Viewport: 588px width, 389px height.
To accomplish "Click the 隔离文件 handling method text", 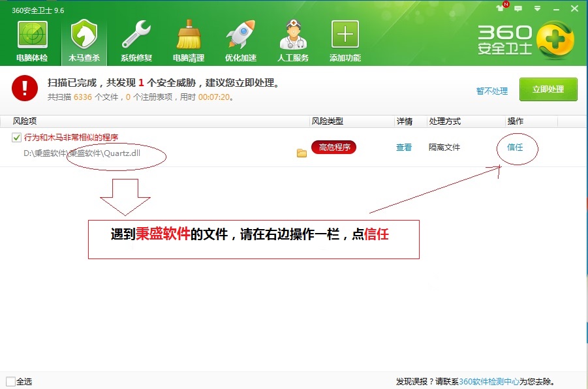I will pyautogui.click(x=444, y=148).
